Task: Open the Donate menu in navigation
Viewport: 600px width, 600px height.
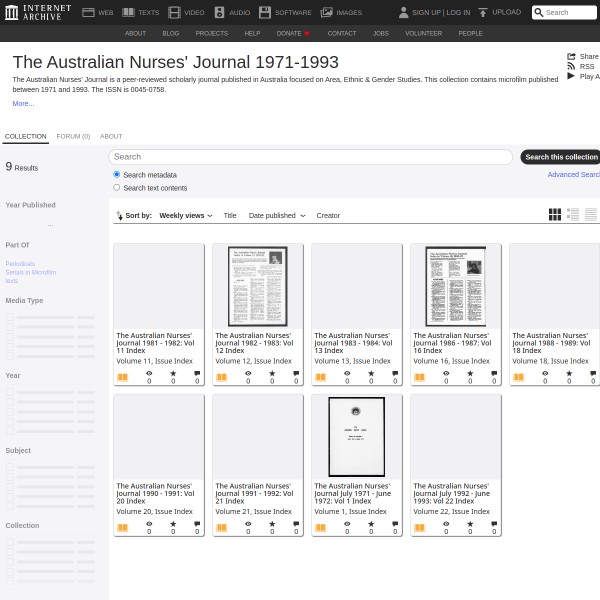Action: click(292, 33)
